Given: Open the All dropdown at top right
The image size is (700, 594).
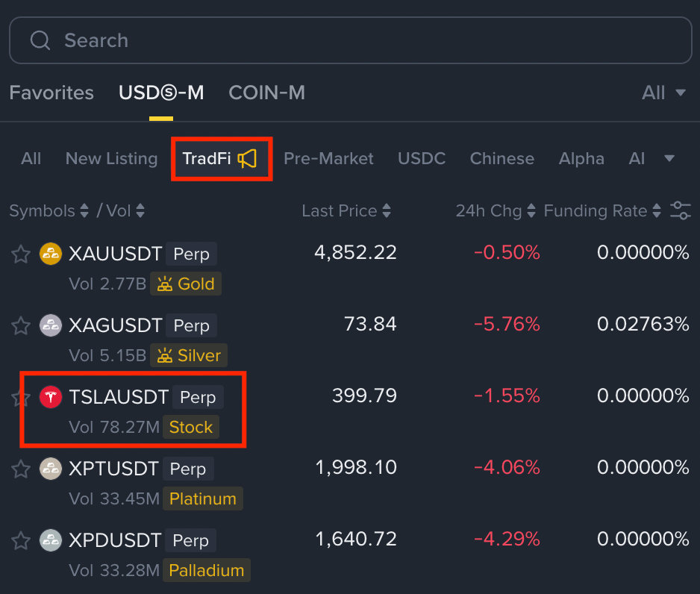Looking at the screenshot, I should pos(663,93).
